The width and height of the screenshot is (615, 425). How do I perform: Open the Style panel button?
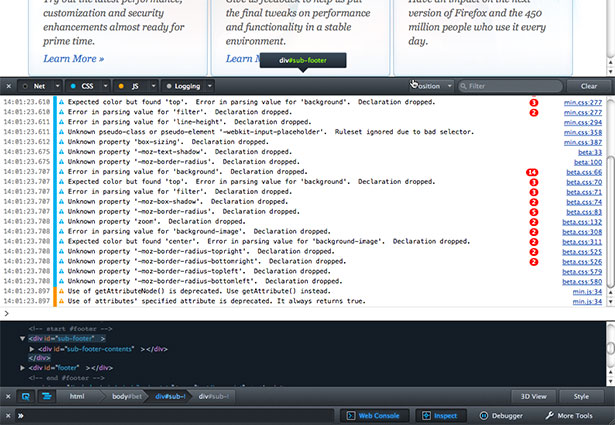pyautogui.click(x=581, y=396)
